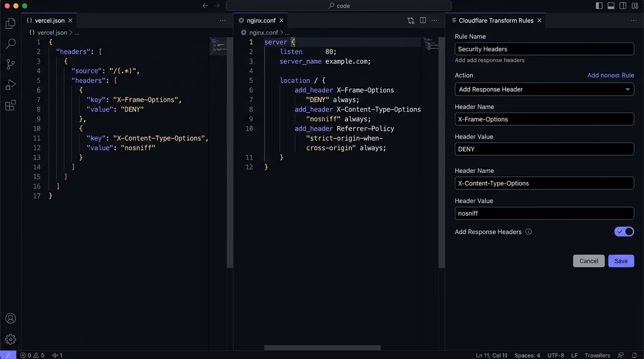
Task: Click the X-Content-Type-Options header name field
Action: (544, 183)
